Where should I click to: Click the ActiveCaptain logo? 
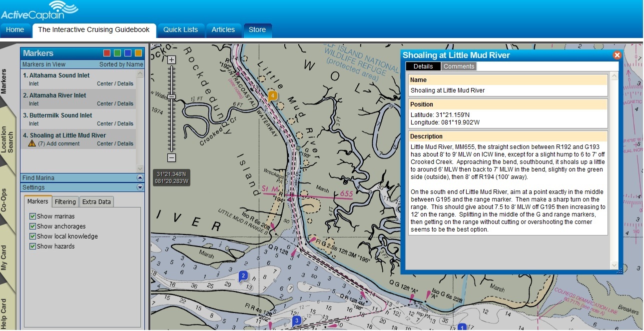(39, 10)
